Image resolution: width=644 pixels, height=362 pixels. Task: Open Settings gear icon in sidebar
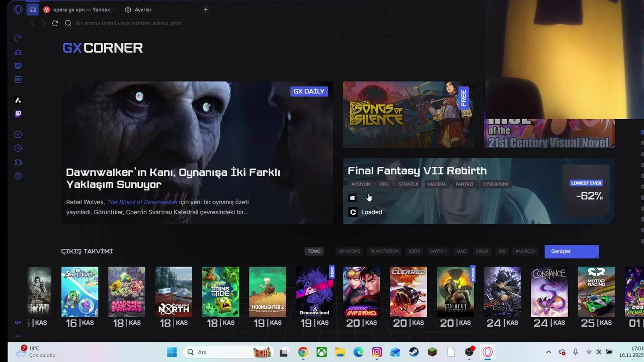(x=18, y=176)
